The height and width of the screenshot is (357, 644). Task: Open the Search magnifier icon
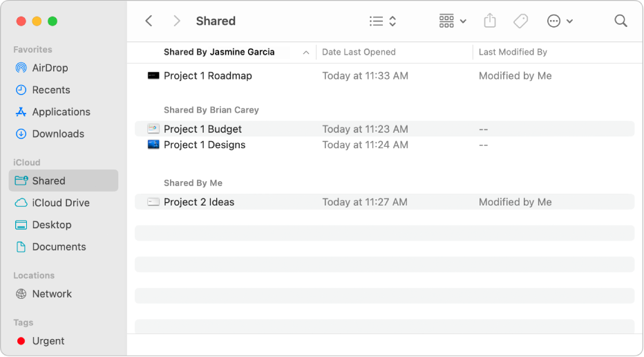621,21
